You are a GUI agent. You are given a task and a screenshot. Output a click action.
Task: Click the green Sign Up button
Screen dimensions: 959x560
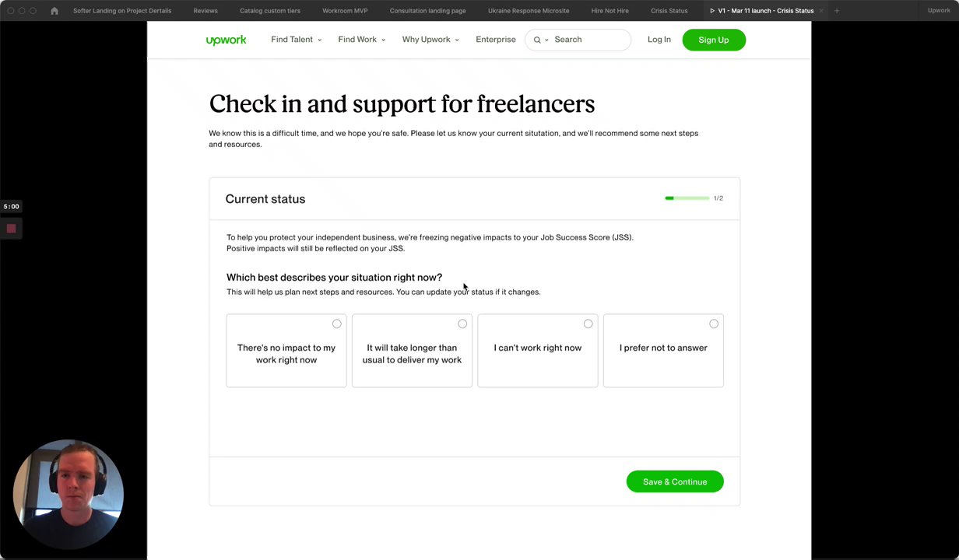point(714,40)
